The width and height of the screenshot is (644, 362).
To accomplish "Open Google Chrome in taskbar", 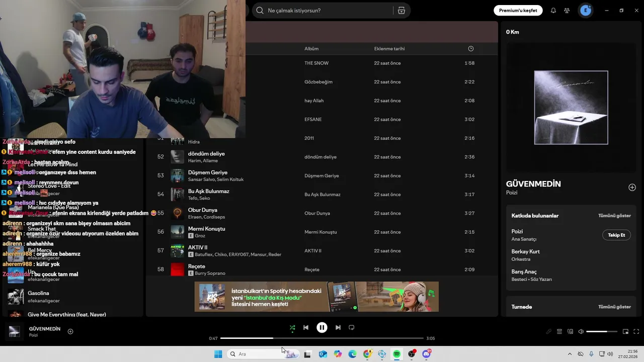I will point(367,354).
